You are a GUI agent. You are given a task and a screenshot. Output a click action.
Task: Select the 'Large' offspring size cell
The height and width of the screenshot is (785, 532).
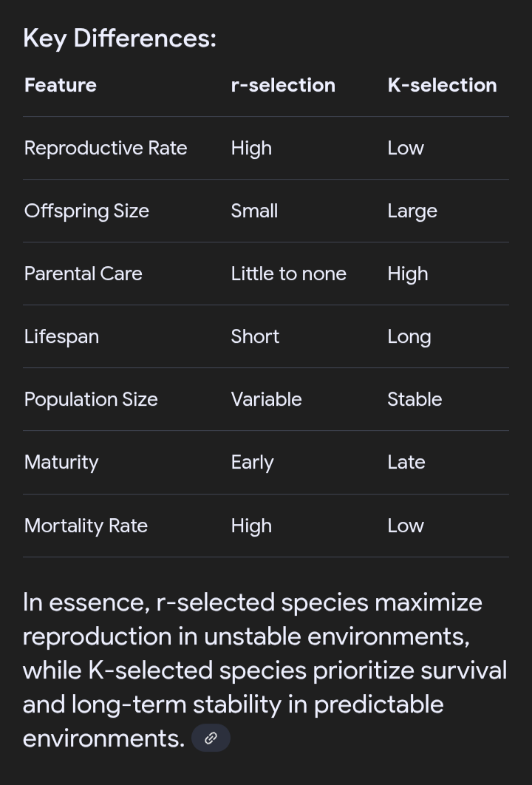click(412, 211)
